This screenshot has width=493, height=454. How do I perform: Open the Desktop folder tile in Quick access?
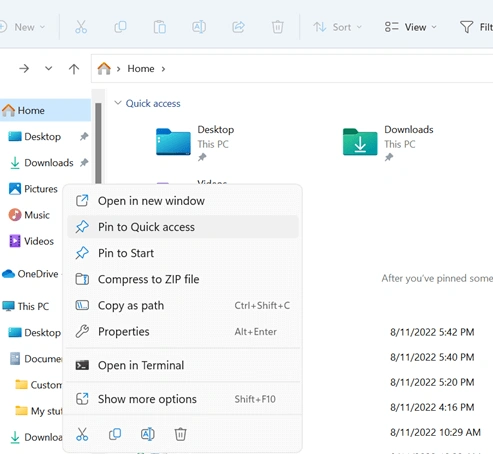[x=195, y=143]
